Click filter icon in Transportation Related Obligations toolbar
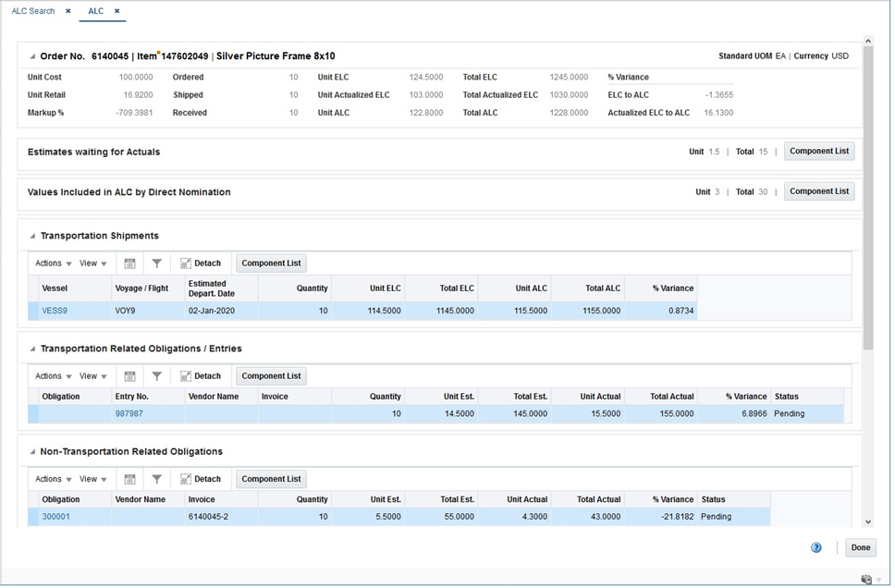This screenshot has height=588, width=895. 157,376
